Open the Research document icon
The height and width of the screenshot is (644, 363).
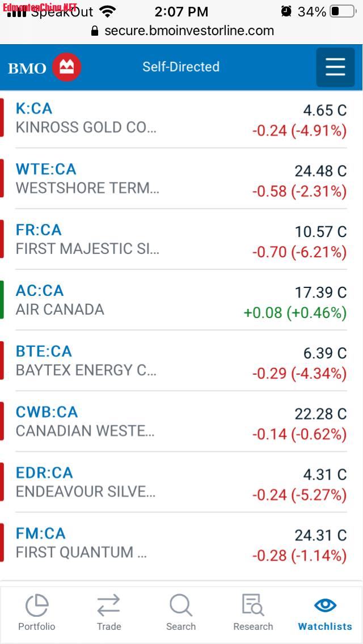pyautogui.click(x=253, y=605)
